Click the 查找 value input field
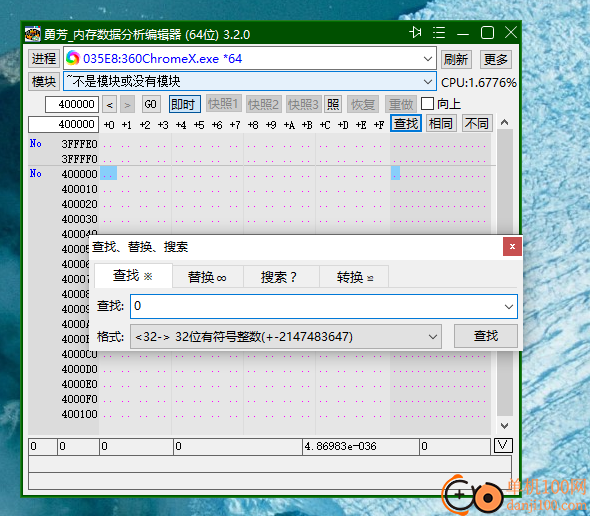Viewport: 590px width, 516px height. tap(324, 306)
